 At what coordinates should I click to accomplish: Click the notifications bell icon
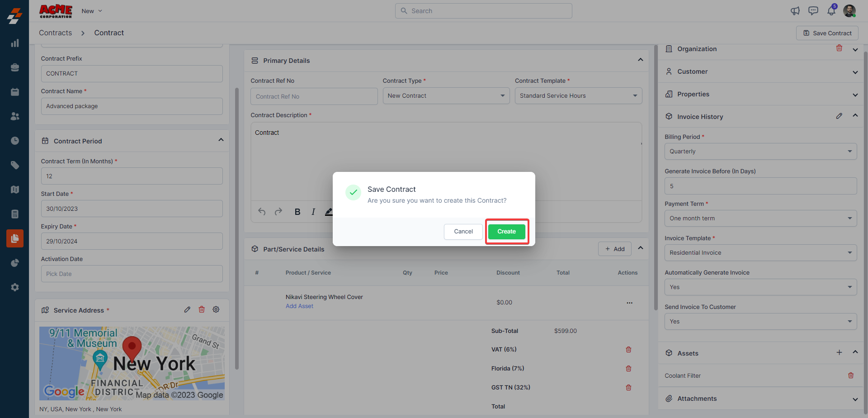pos(831,11)
